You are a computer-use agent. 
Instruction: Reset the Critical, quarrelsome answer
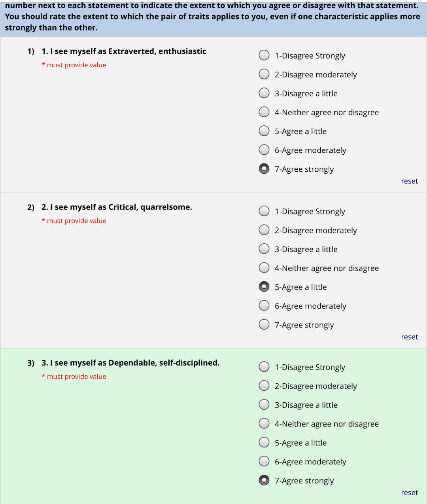pyautogui.click(x=409, y=337)
